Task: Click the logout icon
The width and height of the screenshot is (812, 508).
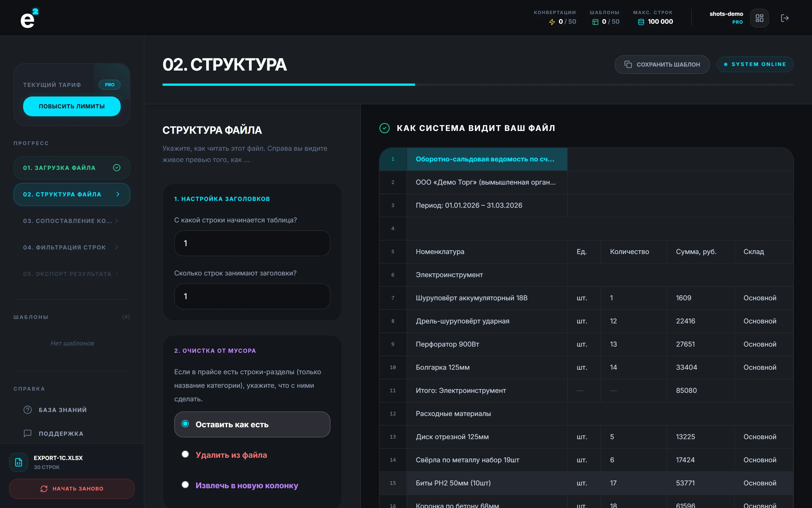Action: (x=784, y=18)
